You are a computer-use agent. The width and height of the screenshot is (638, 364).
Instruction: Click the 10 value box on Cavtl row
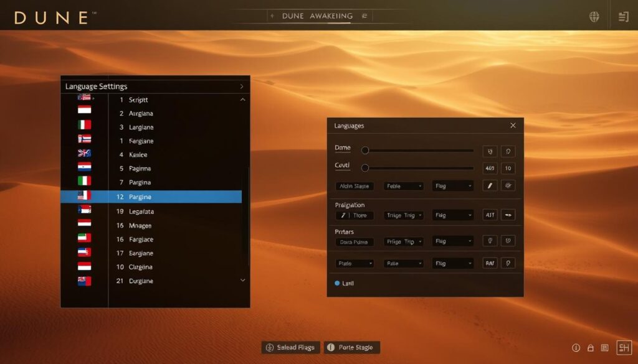pyautogui.click(x=508, y=168)
